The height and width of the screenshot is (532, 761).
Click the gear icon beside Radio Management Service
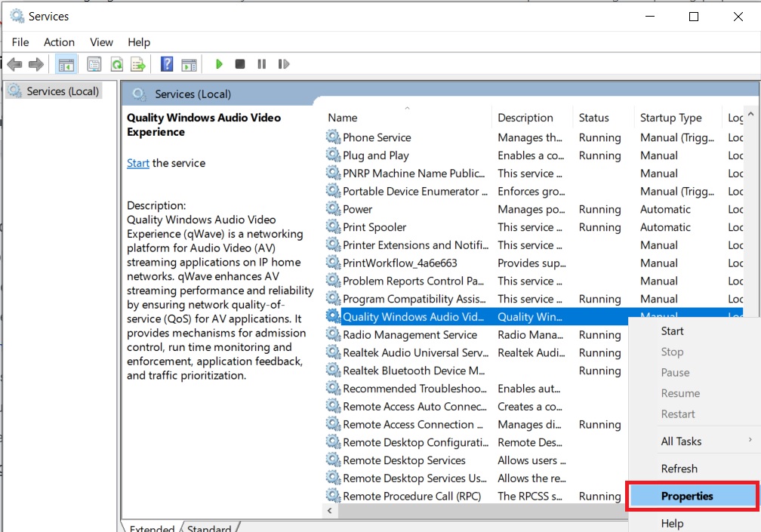(333, 334)
